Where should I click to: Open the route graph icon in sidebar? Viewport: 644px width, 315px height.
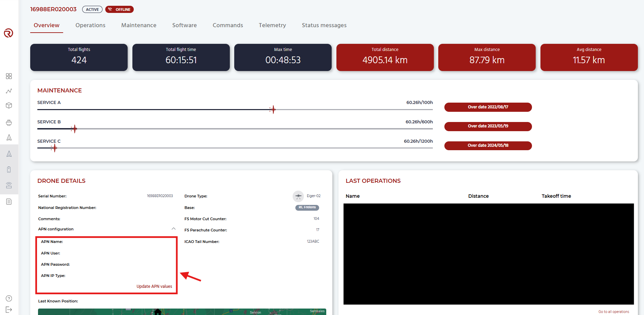[x=9, y=91]
